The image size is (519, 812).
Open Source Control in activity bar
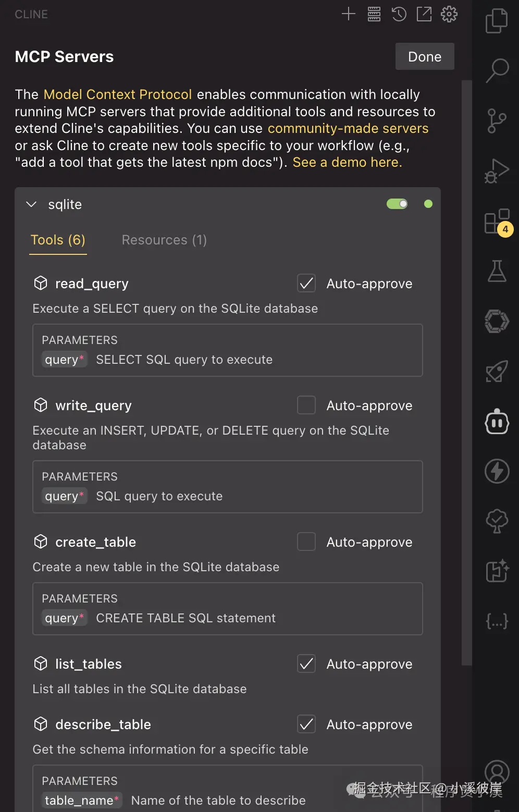[497, 121]
